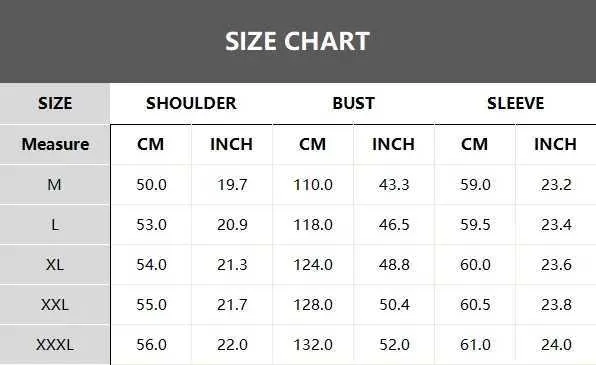Select the XL size row label

(x=55, y=265)
